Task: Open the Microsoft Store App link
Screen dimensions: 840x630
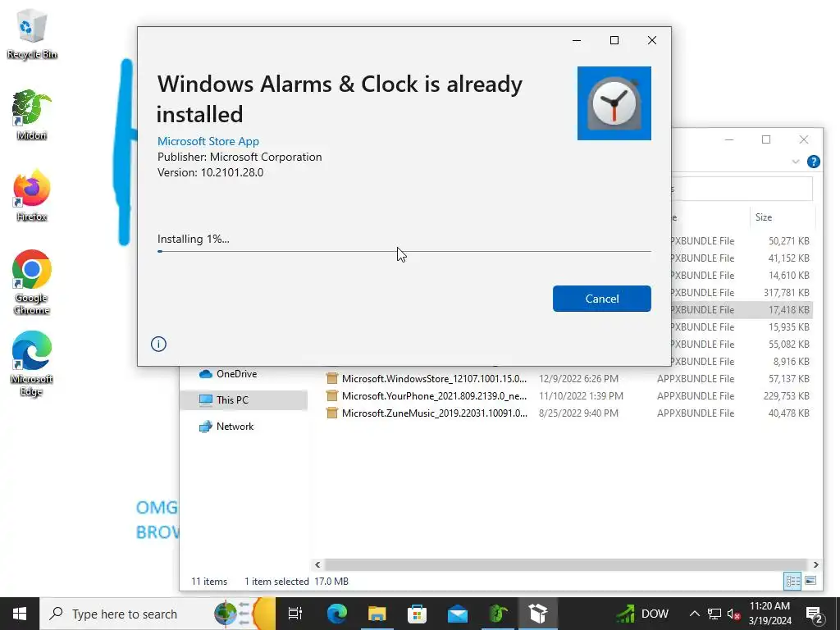Action: [x=208, y=141]
